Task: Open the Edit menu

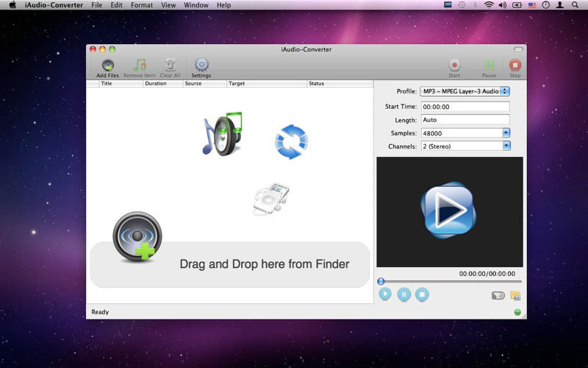Action: (x=116, y=5)
